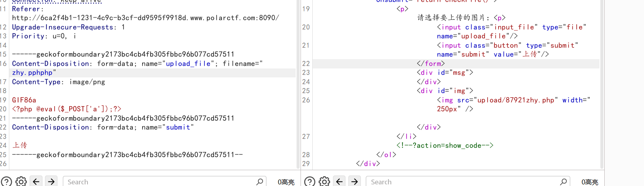The height and width of the screenshot is (186, 644).
Task: Go to next match in request panel
Action: [x=51, y=182]
